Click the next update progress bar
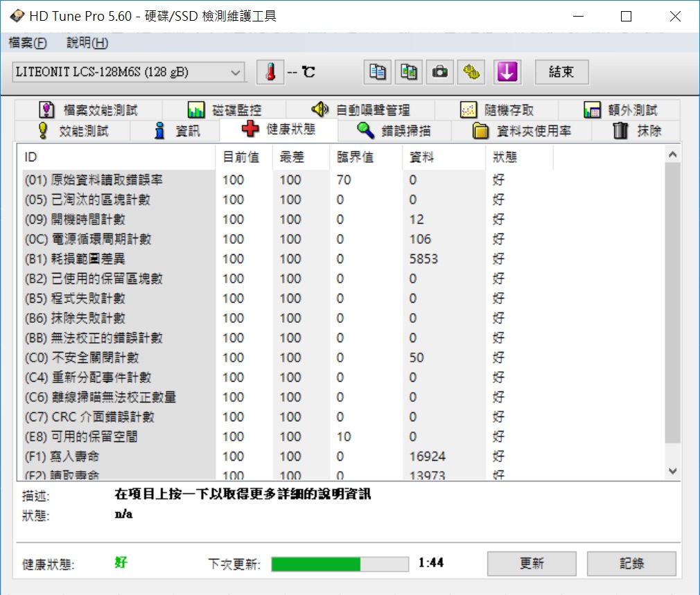Screen dimensions: 700x595 (x=340, y=564)
